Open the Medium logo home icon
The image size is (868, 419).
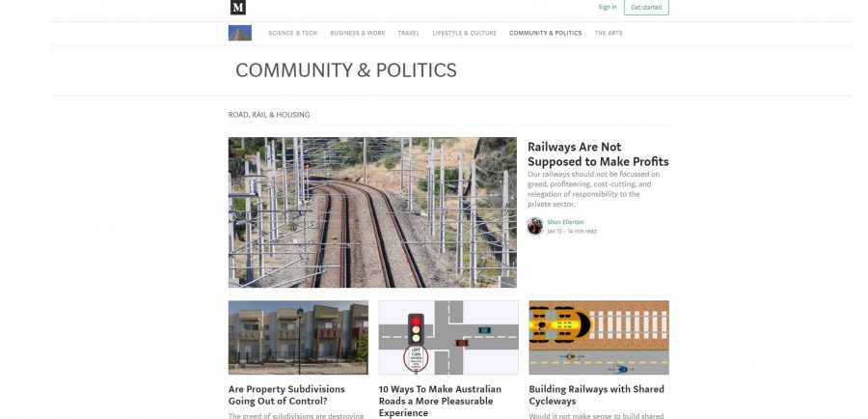(x=238, y=7)
